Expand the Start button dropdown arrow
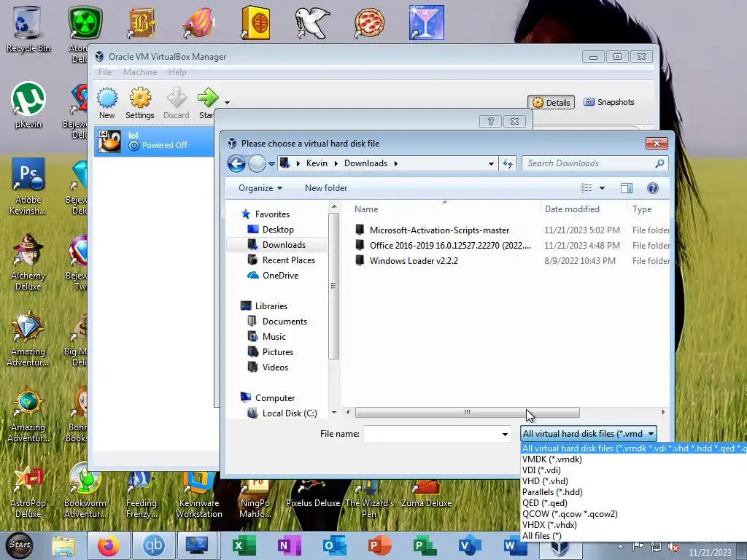Screen dimensions: 747x560 228,102
